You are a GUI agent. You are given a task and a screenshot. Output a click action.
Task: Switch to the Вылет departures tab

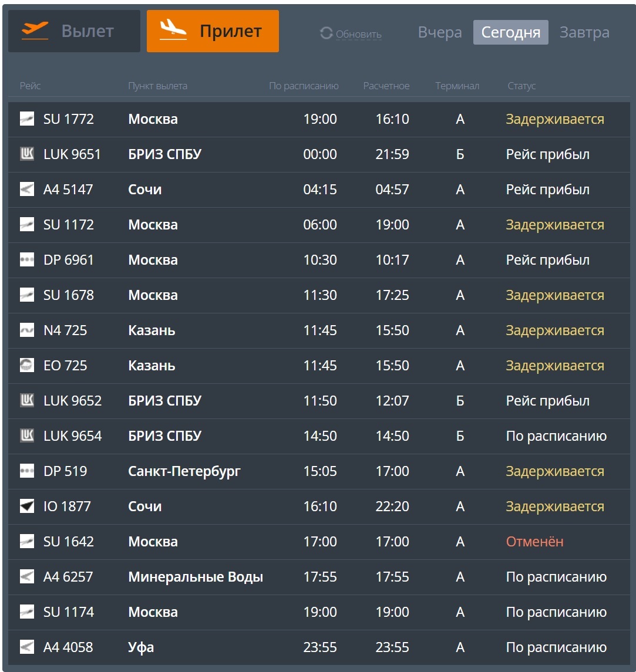74,31
